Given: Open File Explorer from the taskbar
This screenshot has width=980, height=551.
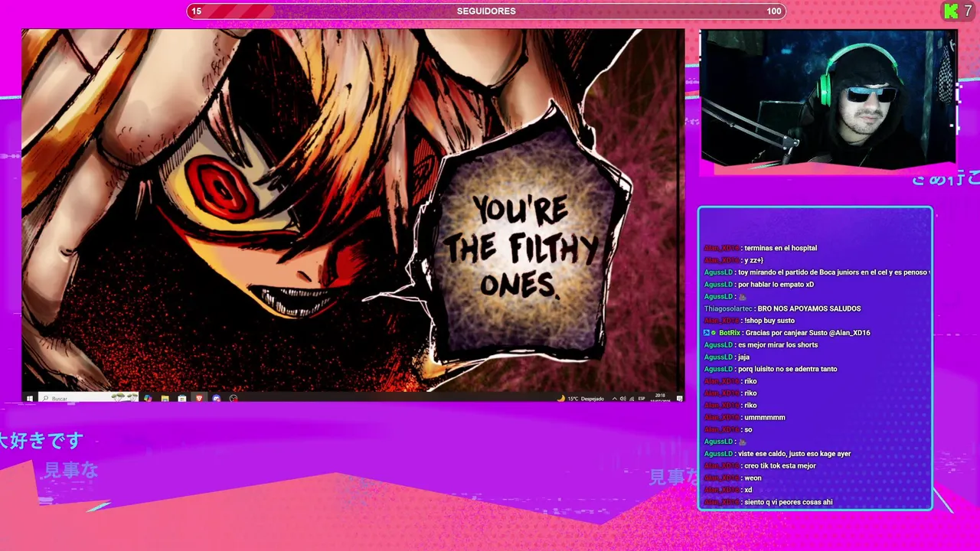Looking at the screenshot, I should (165, 398).
